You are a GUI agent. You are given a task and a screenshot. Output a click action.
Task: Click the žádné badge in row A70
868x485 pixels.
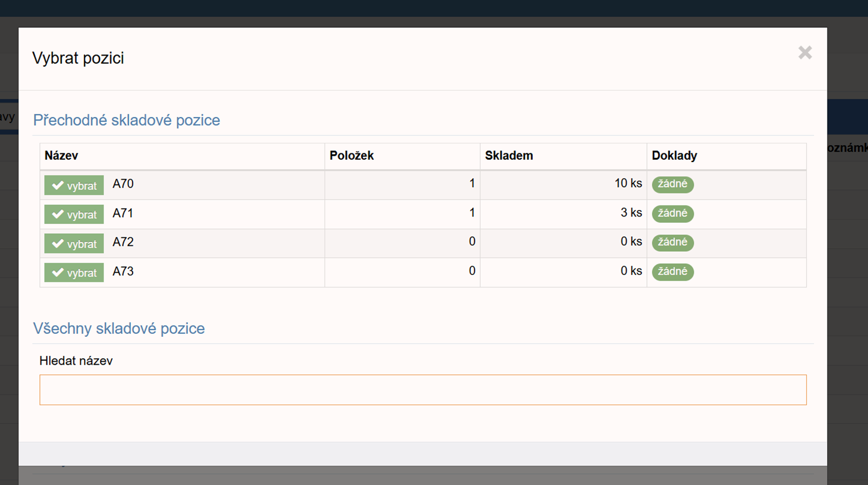[x=672, y=184]
